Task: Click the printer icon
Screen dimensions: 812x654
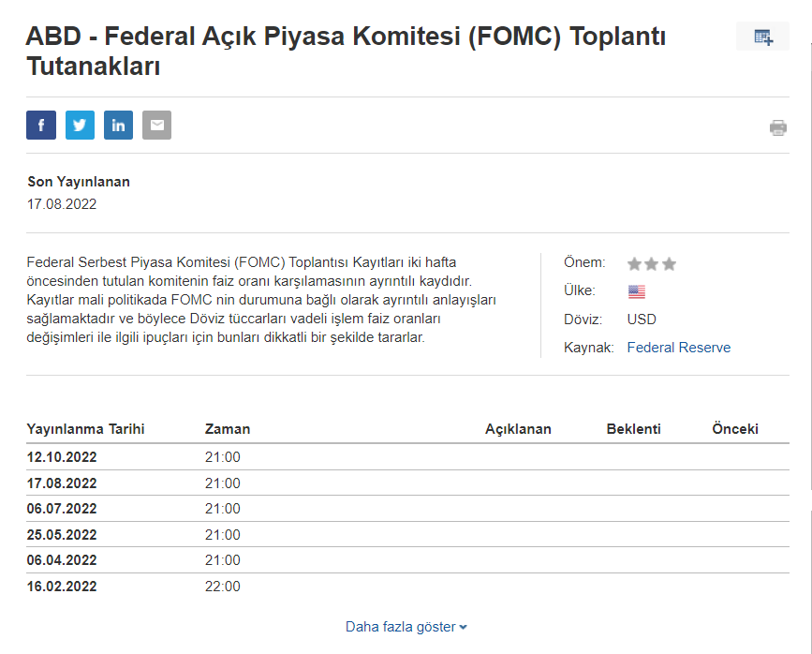Action: coord(778,127)
